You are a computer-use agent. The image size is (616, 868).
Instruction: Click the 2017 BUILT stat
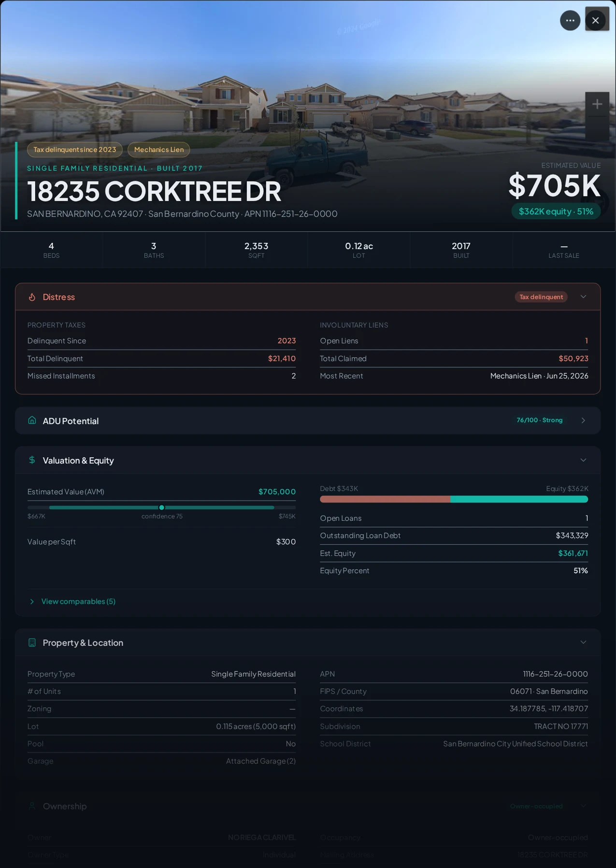pyautogui.click(x=461, y=250)
